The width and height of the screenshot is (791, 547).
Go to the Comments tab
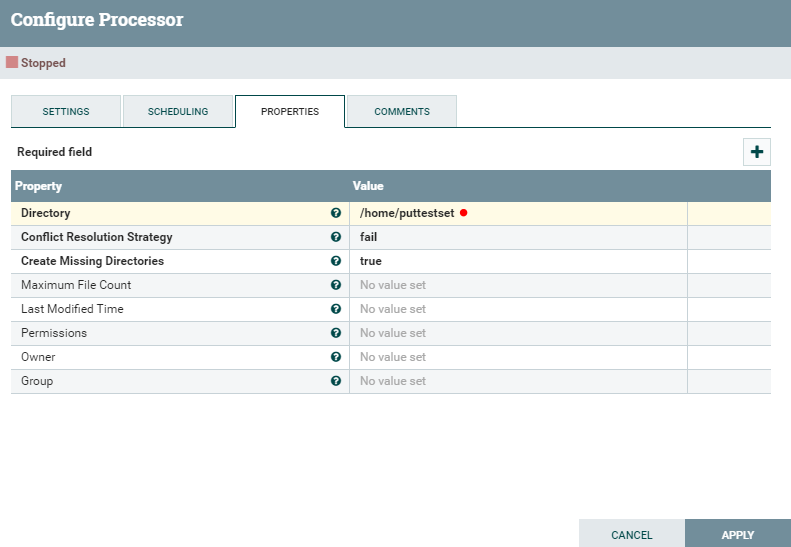coord(402,112)
